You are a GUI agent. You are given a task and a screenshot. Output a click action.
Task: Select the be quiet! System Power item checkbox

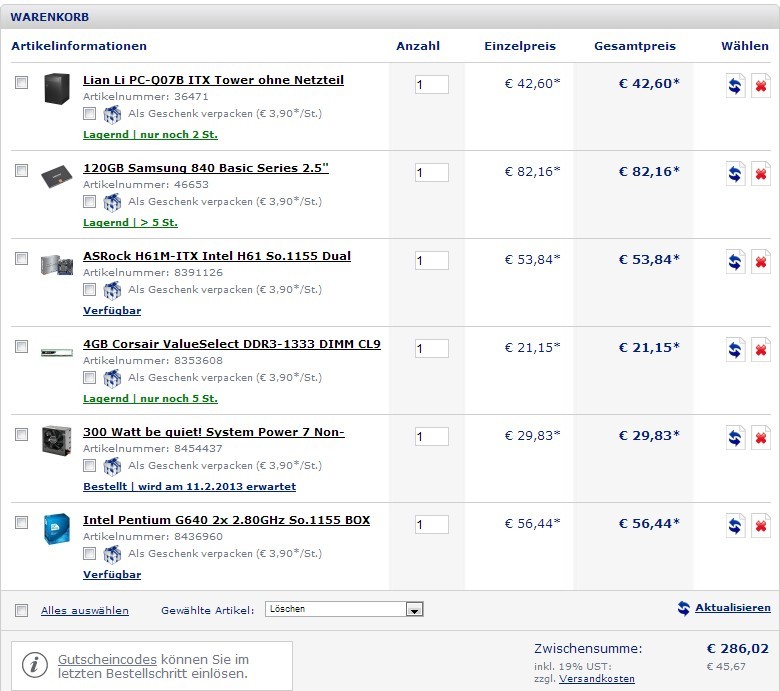coord(21,434)
